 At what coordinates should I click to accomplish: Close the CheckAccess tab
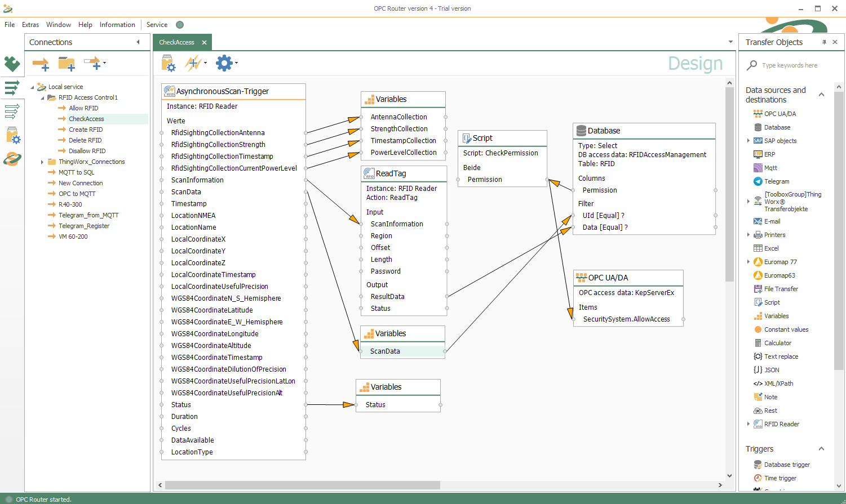click(x=204, y=42)
